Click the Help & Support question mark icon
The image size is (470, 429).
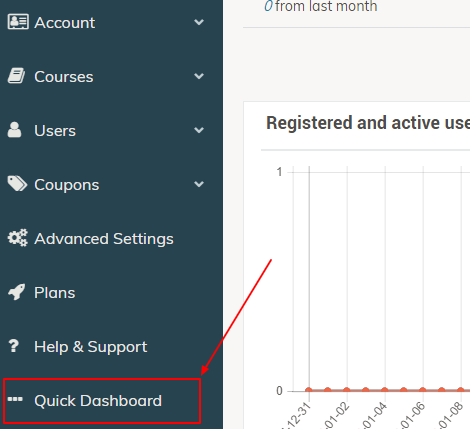coord(14,346)
